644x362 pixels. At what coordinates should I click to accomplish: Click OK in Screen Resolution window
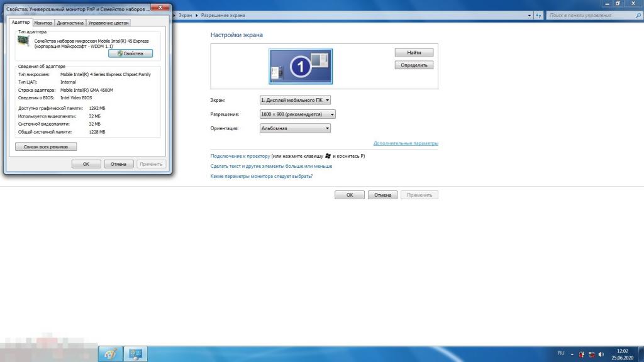click(350, 195)
